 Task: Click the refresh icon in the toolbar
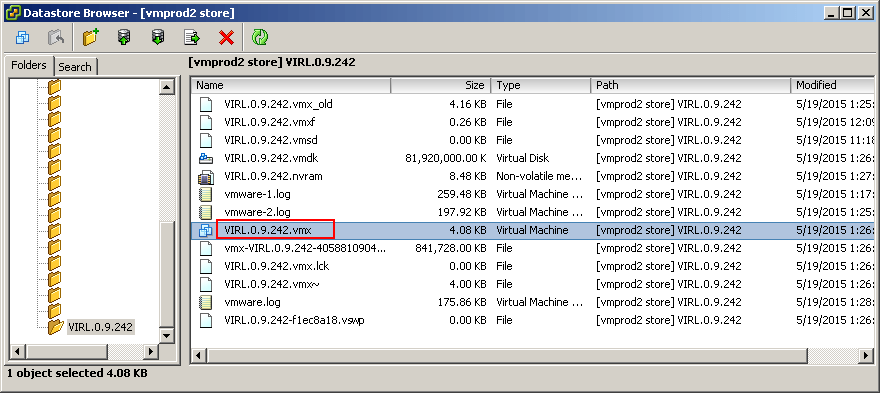259,38
